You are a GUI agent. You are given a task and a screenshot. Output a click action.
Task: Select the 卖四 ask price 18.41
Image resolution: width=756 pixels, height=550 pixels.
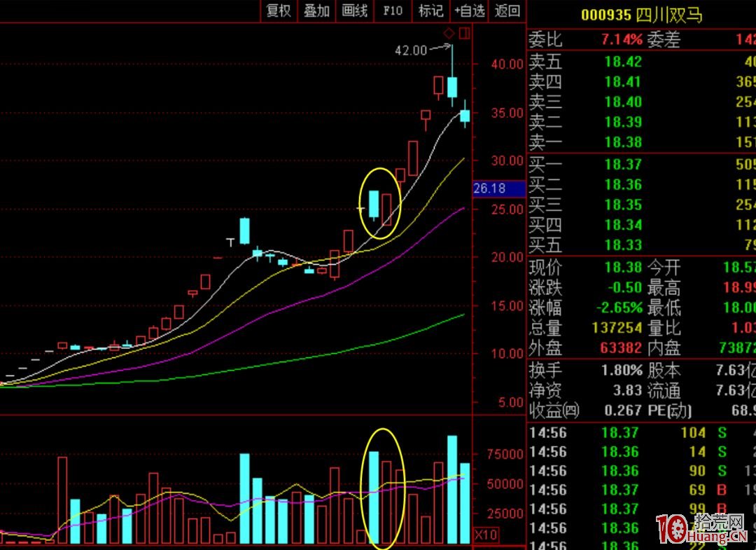pyautogui.click(x=623, y=82)
